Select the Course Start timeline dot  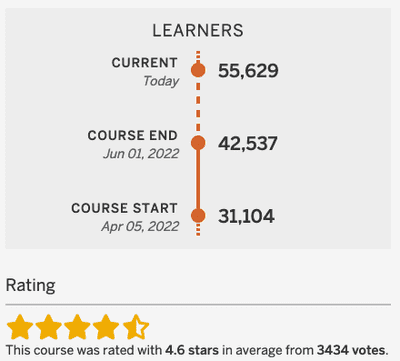(x=198, y=215)
